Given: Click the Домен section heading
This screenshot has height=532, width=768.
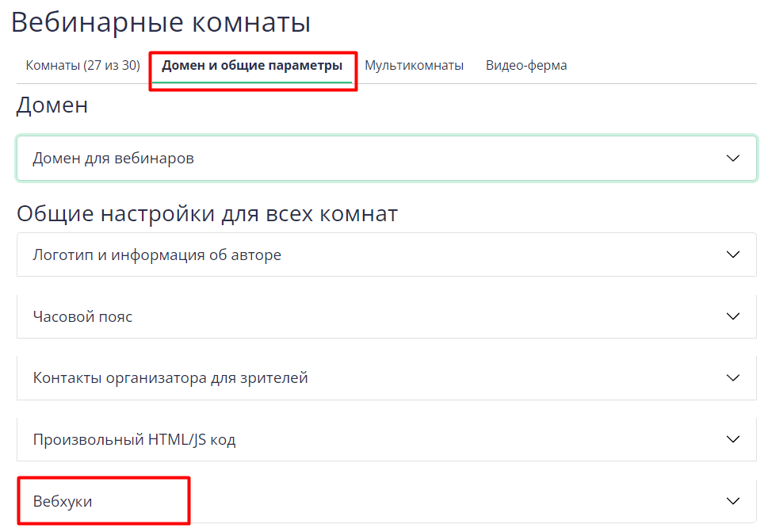Looking at the screenshot, I should point(52,105).
